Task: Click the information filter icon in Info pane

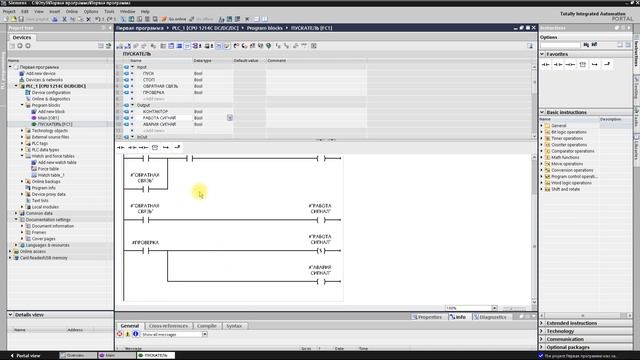Action: pyautogui.click(x=136, y=334)
